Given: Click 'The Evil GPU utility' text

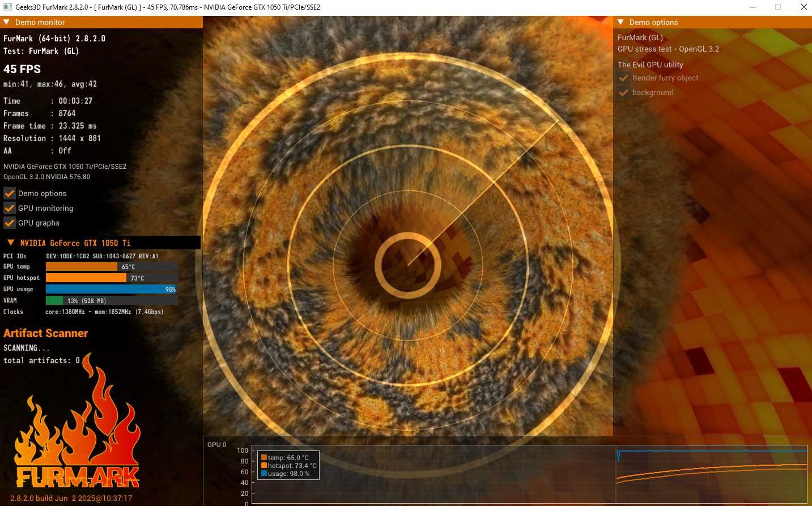Looking at the screenshot, I should tap(651, 65).
